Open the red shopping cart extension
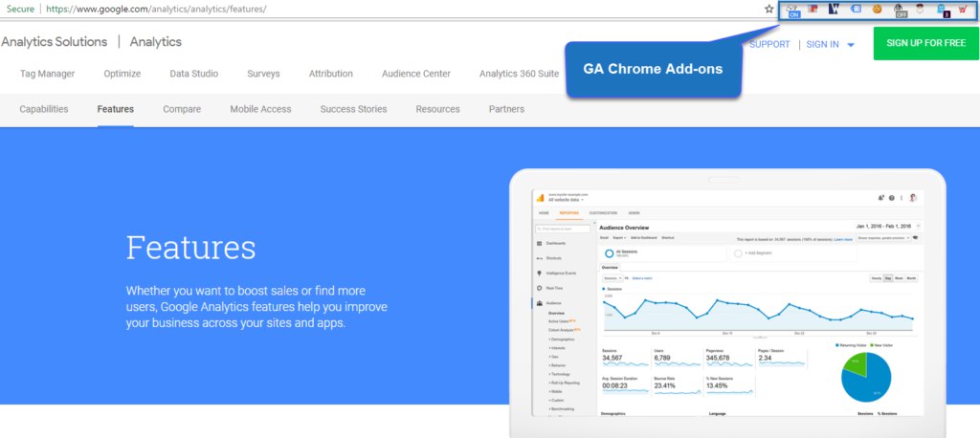Image resolution: width=980 pixels, height=438 pixels. pyautogui.click(x=963, y=10)
